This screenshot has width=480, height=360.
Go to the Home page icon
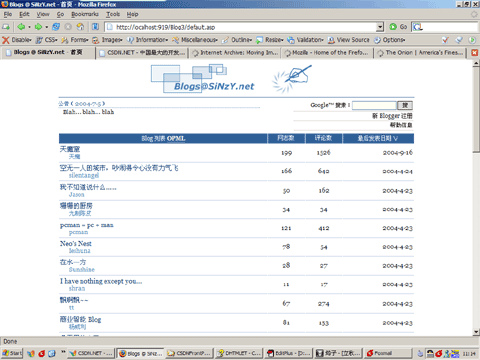(x=80, y=27)
